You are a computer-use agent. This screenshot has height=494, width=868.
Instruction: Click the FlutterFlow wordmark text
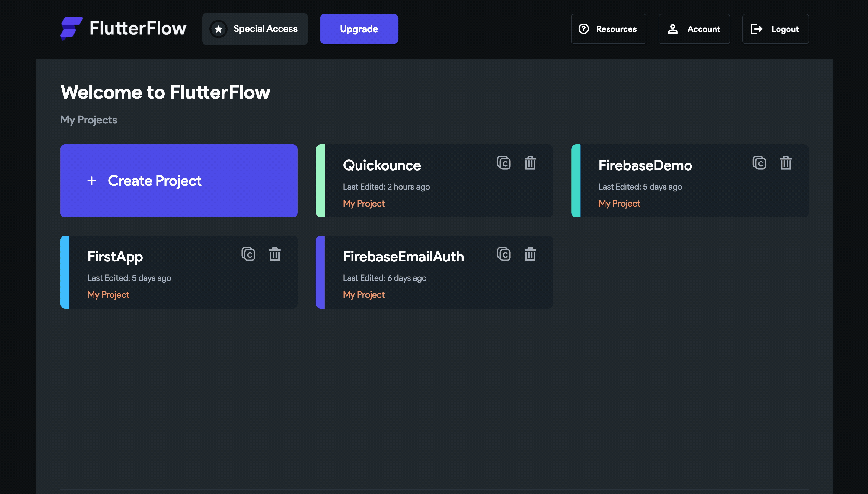click(138, 28)
